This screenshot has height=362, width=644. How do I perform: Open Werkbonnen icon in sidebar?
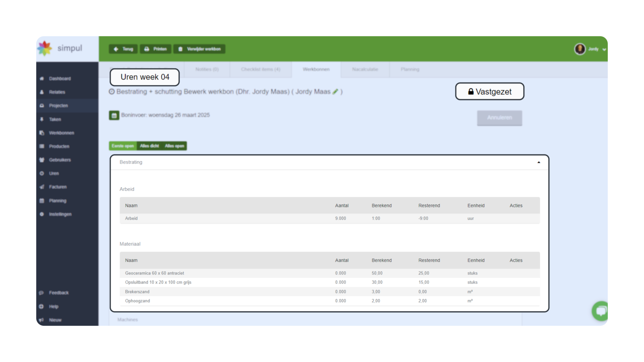tap(42, 133)
